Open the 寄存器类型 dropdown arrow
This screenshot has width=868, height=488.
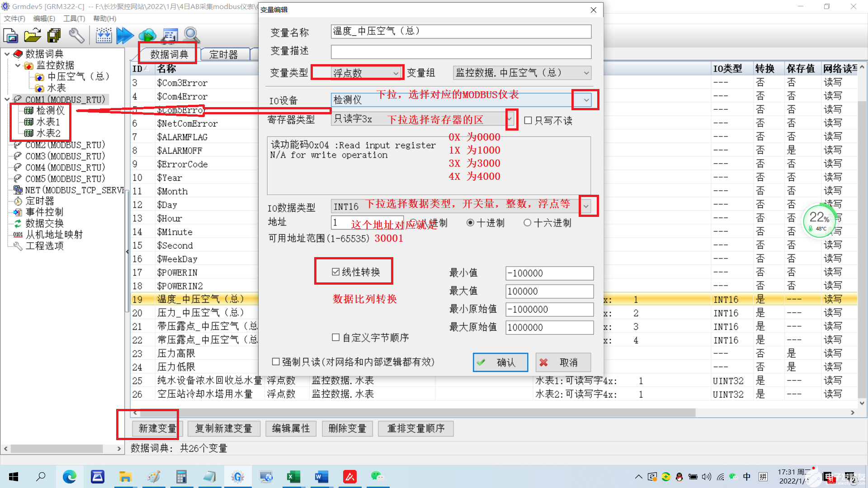point(510,119)
